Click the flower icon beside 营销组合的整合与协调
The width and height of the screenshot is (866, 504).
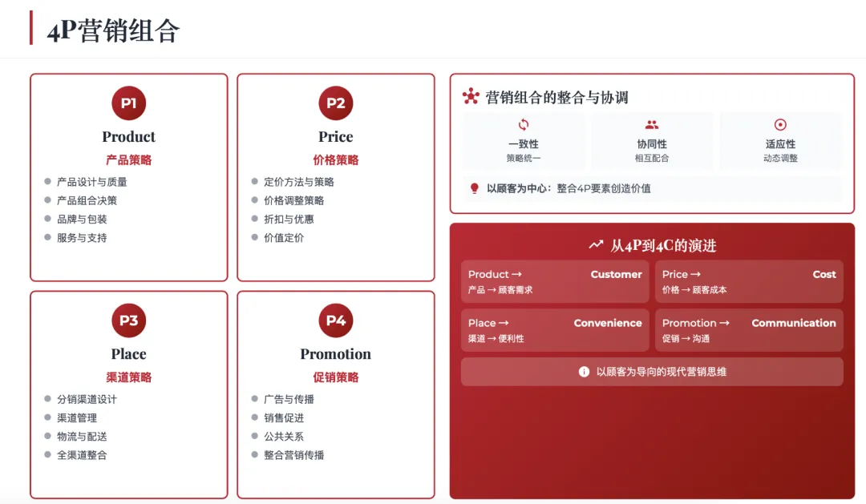[469, 94]
